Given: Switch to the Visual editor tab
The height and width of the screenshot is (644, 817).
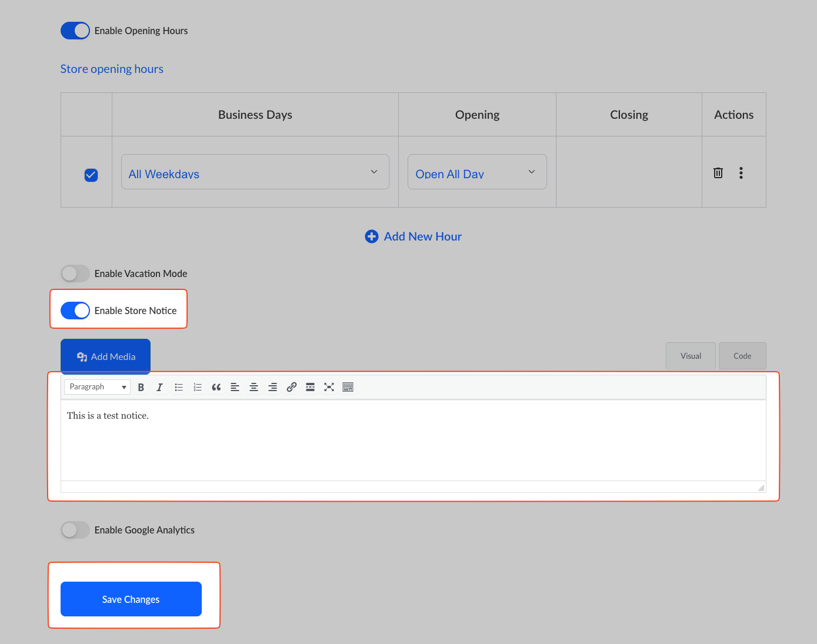Looking at the screenshot, I should coord(691,356).
